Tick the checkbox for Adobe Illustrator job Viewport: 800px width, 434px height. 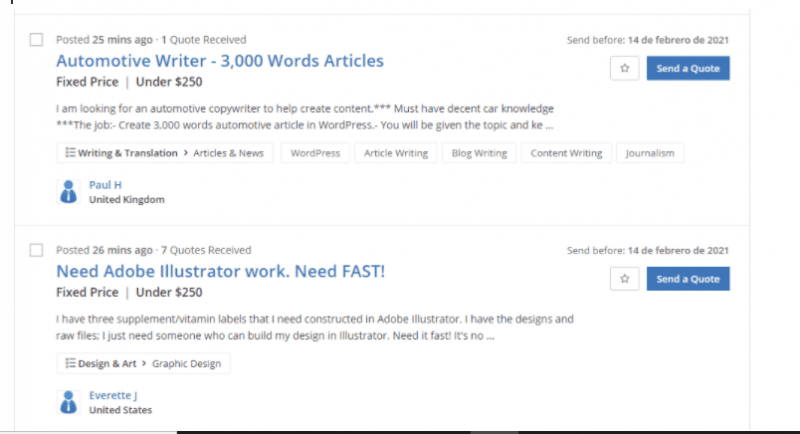click(36, 250)
